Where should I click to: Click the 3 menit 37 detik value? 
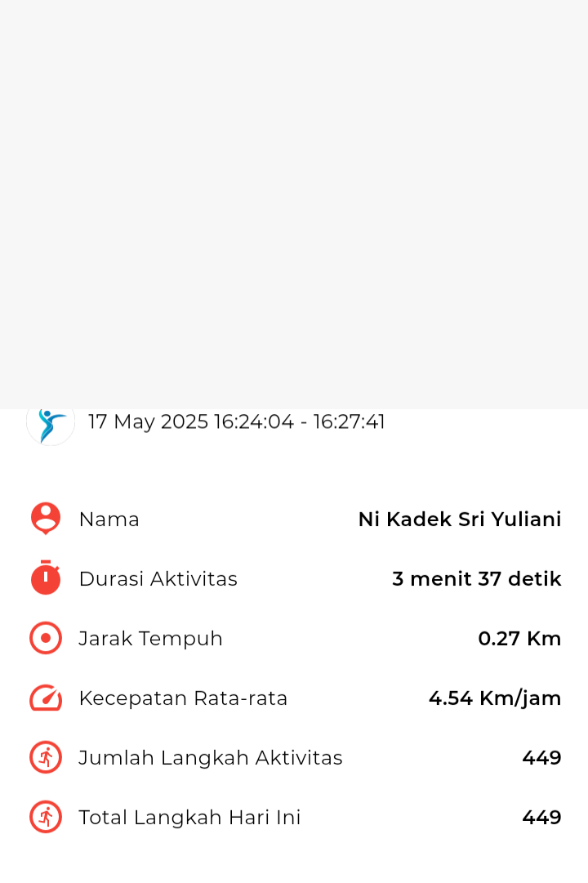476,579
